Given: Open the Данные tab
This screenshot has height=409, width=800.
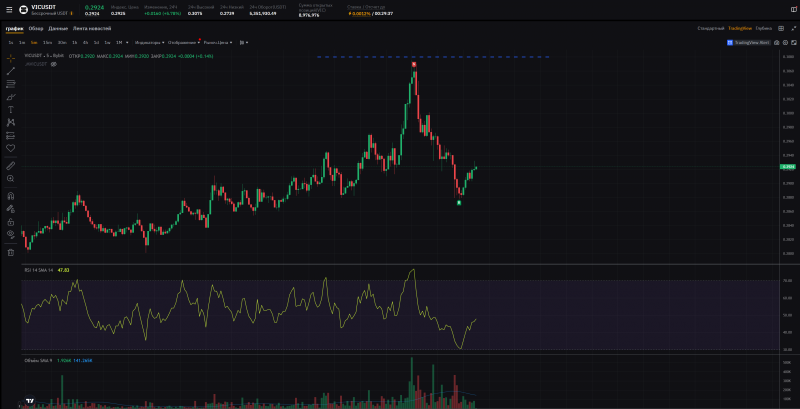Looking at the screenshot, I should click(x=58, y=29).
